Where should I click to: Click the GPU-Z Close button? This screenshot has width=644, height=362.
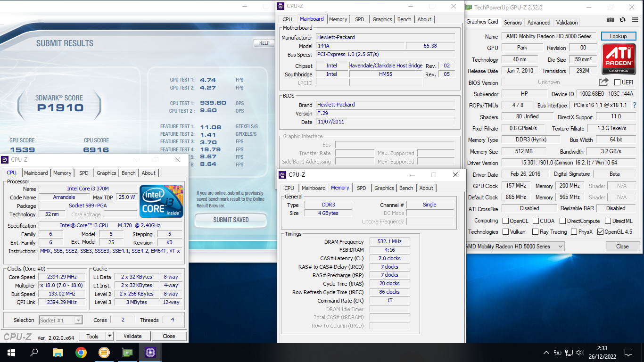(622, 246)
